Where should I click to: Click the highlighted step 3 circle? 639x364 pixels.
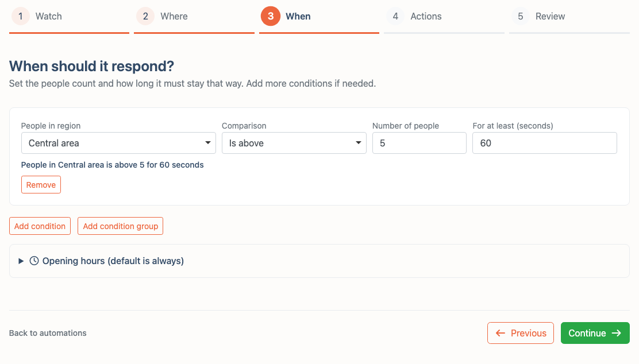coord(271,16)
